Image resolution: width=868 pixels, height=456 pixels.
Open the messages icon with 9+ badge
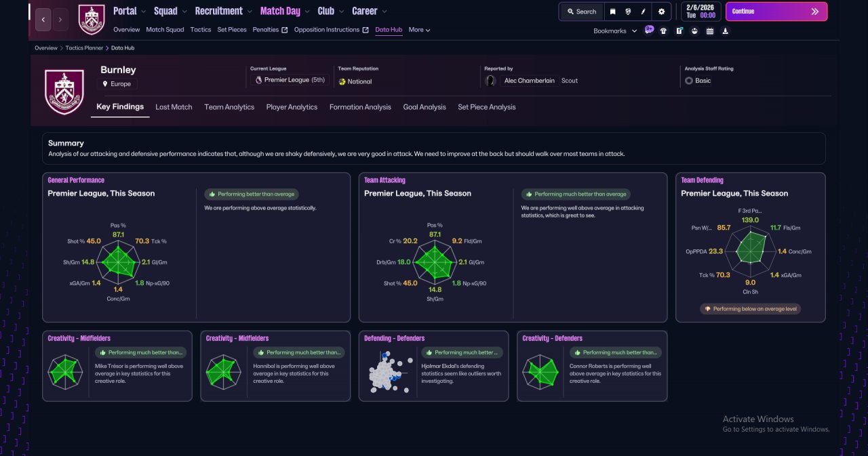(649, 30)
